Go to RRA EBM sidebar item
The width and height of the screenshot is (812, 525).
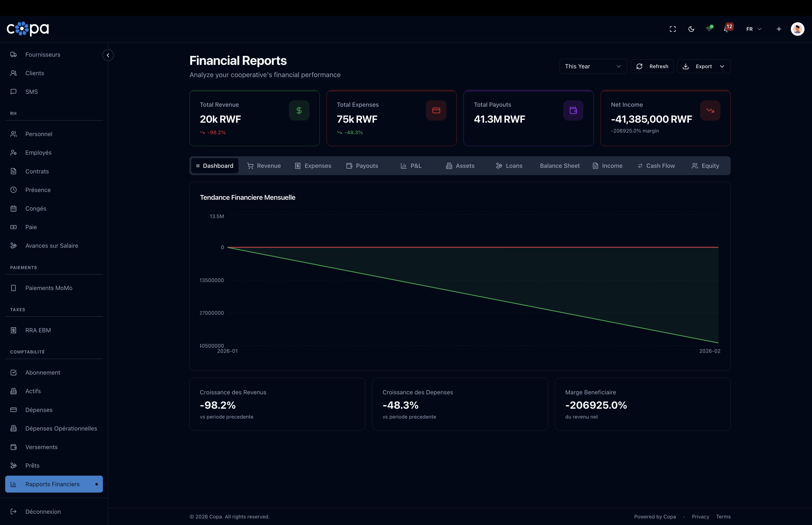coord(38,330)
